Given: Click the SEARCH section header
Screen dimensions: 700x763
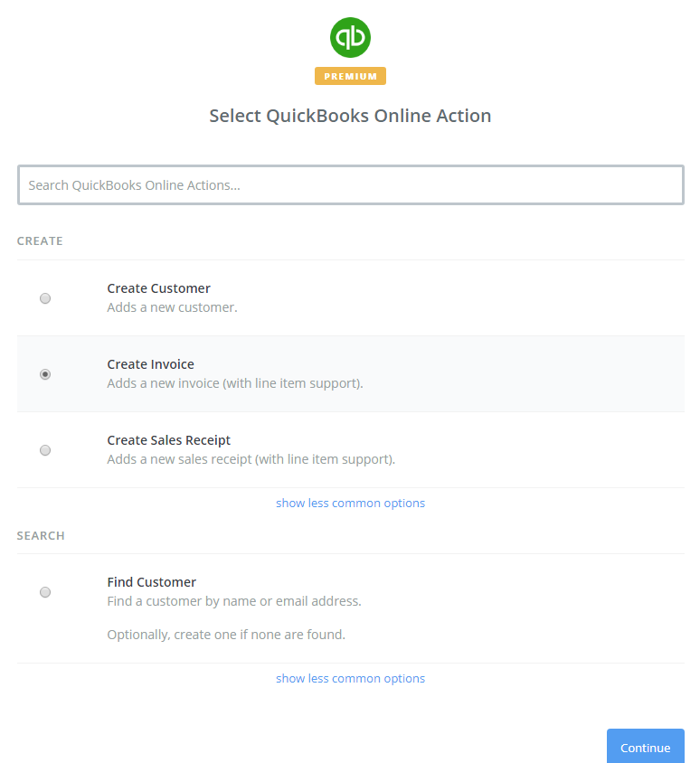Looking at the screenshot, I should (41, 536).
